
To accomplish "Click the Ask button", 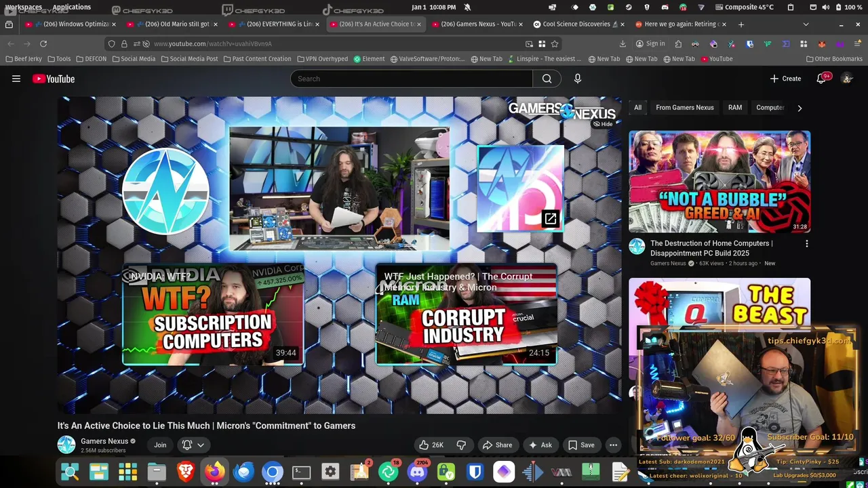I will pyautogui.click(x=540, y=445).
